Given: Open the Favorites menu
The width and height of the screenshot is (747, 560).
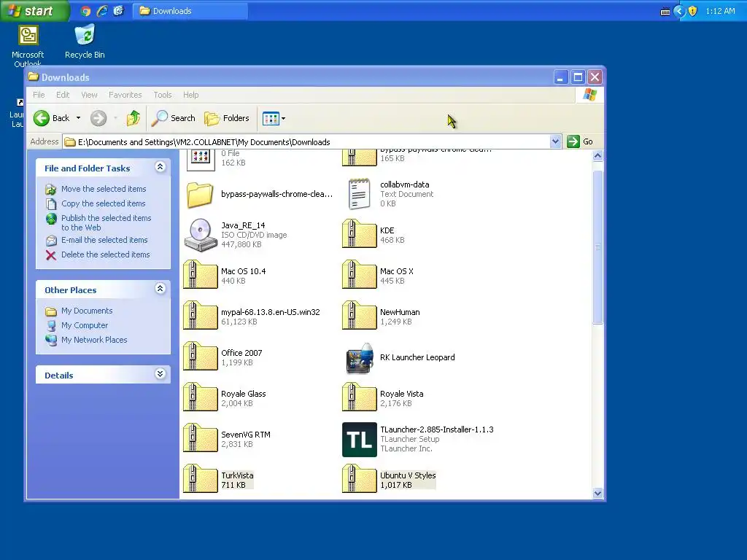Looking at the screenshot, I should (x=125, y=95).
